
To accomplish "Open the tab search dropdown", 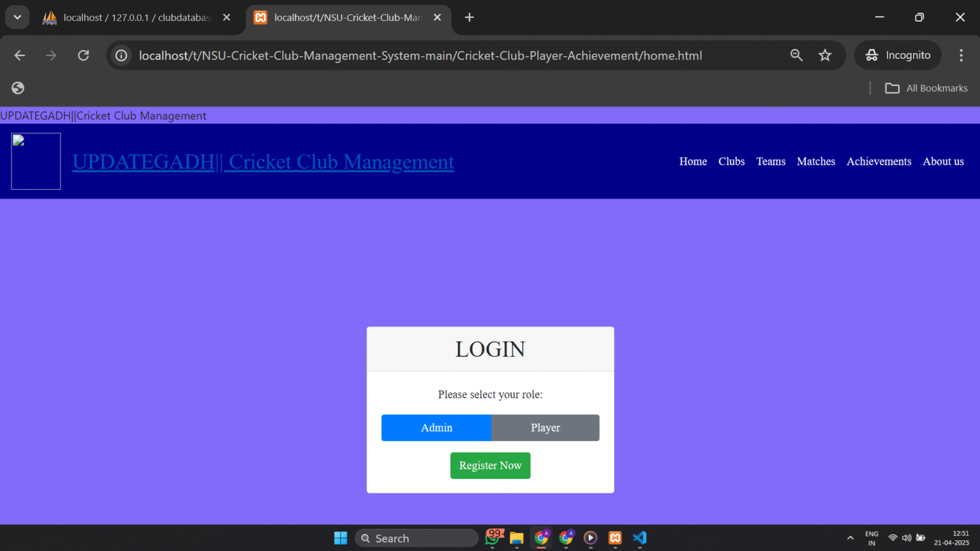I will tap(17, 17).
